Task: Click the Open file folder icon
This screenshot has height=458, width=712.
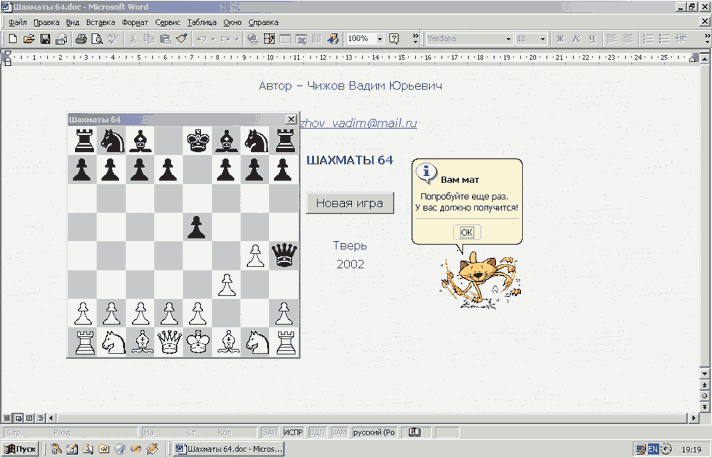Action: [x=28, y=39]
